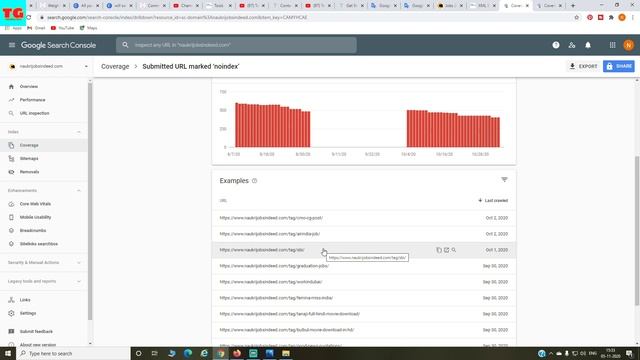
Task: Click the filter icon in Examples
Action: (x=504, y=180)
